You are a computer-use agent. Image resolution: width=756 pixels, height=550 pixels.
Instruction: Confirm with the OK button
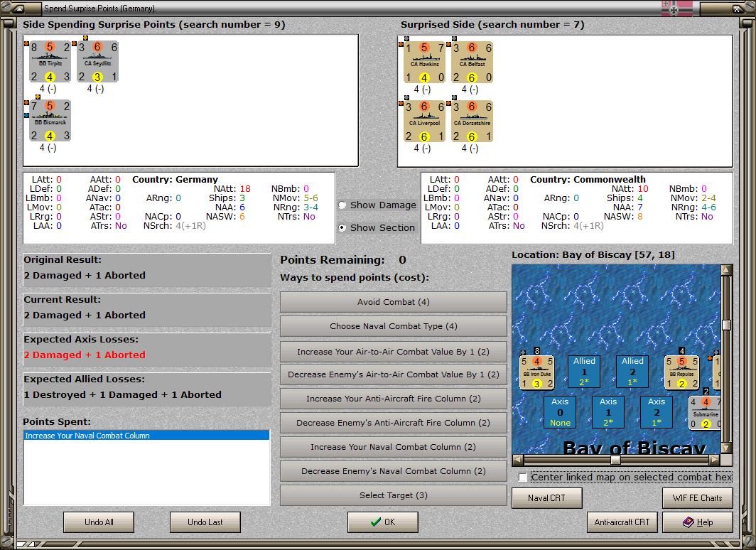point(383,522)
